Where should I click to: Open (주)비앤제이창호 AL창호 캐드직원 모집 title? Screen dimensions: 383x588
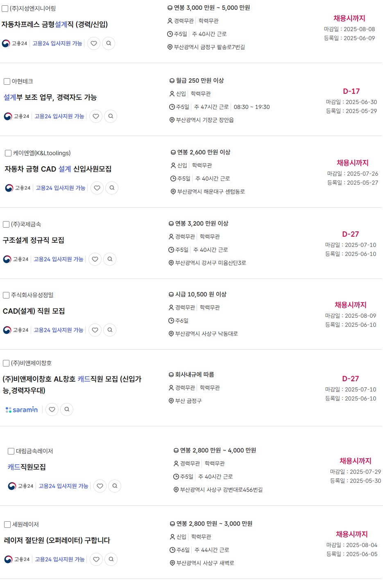pyautogui.click(x=72, y=384)
